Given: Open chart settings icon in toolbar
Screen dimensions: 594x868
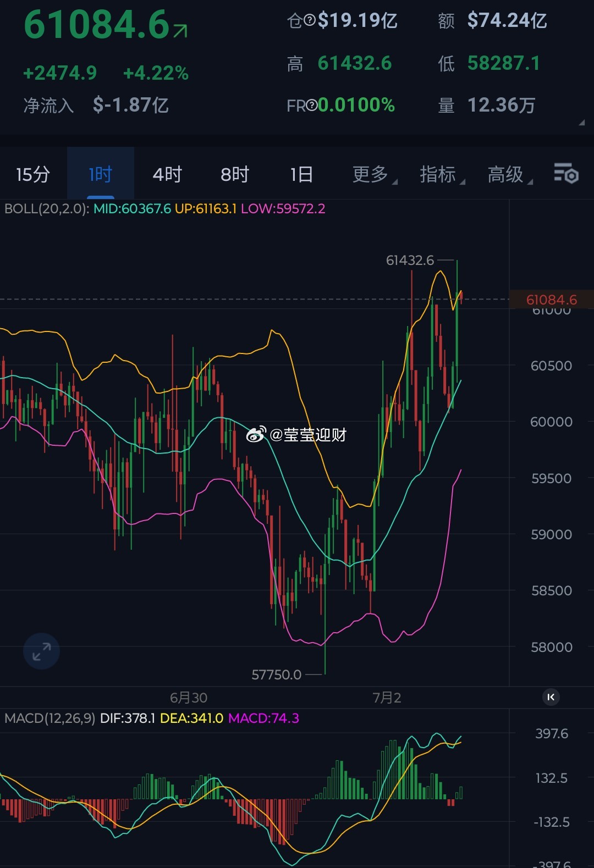Looking at the screenshot, I should (566, 174).
